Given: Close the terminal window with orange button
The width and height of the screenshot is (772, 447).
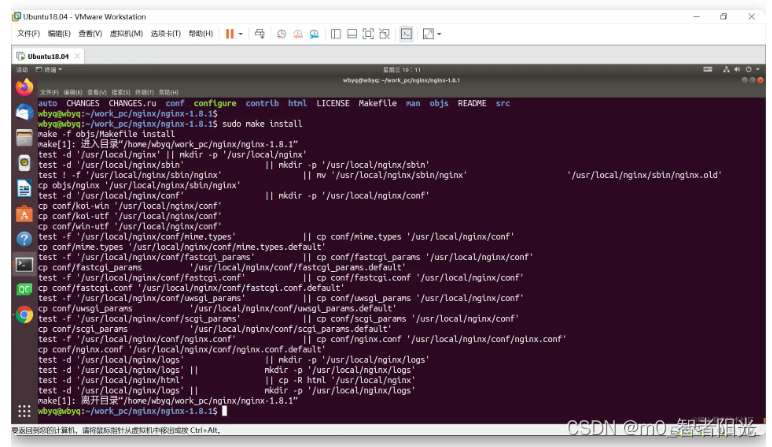Looking at the screenshot, I should pyautogui.click(x=760, y=80).
